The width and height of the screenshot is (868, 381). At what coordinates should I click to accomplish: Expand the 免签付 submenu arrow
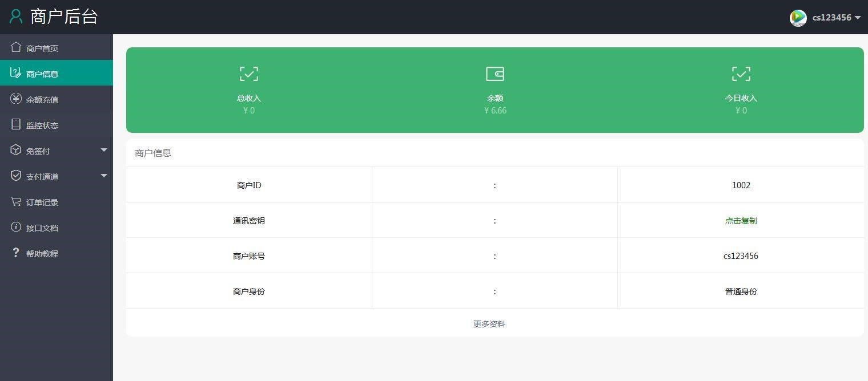104,150
